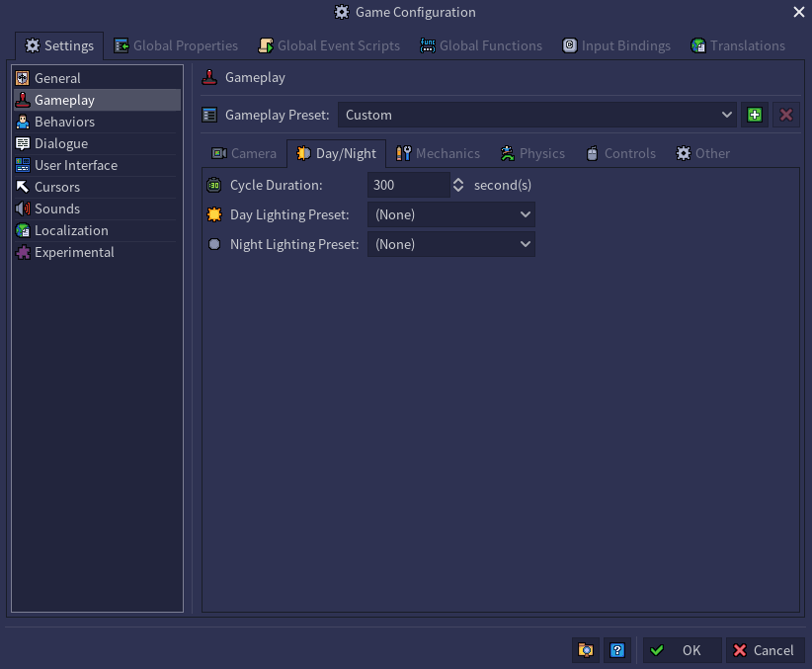Open Localization via its globe icon
The image size is (812, 669).
[23, 230]
